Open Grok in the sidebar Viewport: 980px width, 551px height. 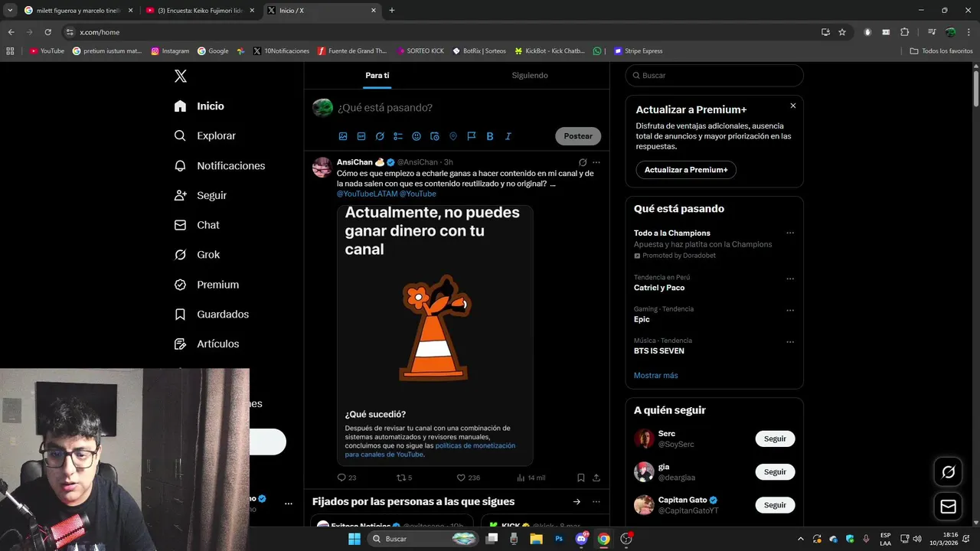tap(197, 255)
